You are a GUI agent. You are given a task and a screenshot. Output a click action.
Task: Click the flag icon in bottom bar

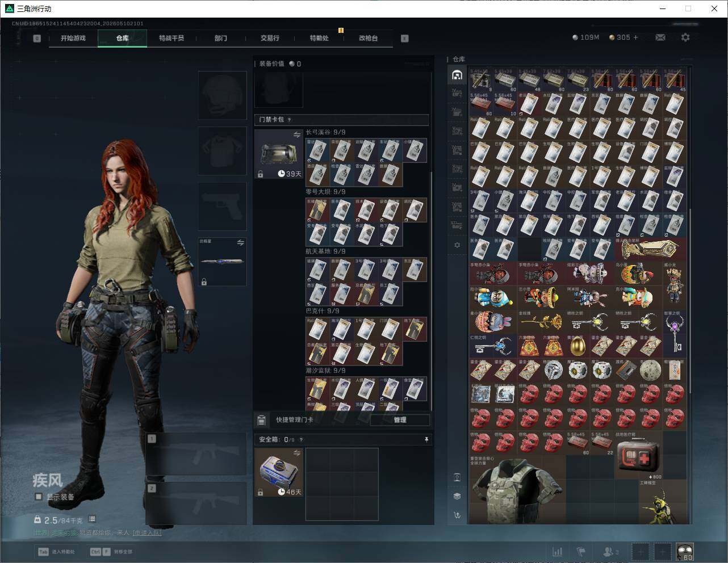point(581,552)
